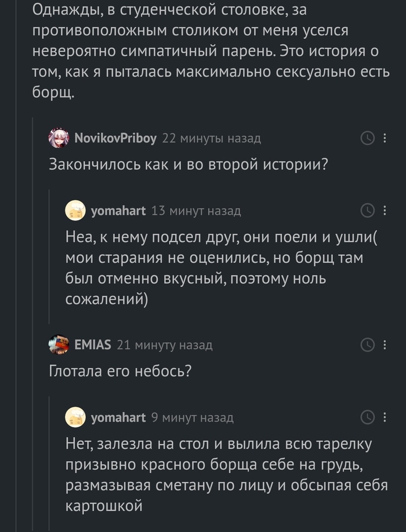Click the "21 минуту назад" timestamp
Viewport: 406px width, 532px height.
[164, 345]
